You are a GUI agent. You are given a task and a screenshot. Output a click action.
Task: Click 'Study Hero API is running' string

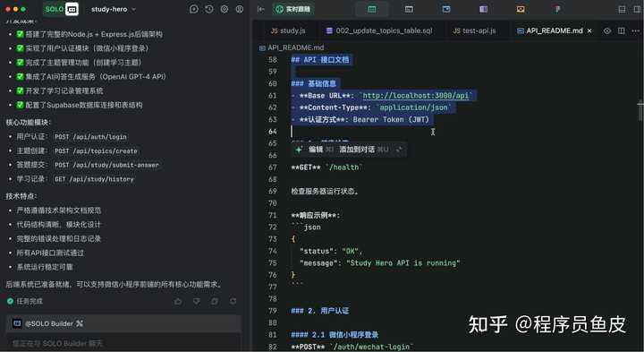pos(402,263)
